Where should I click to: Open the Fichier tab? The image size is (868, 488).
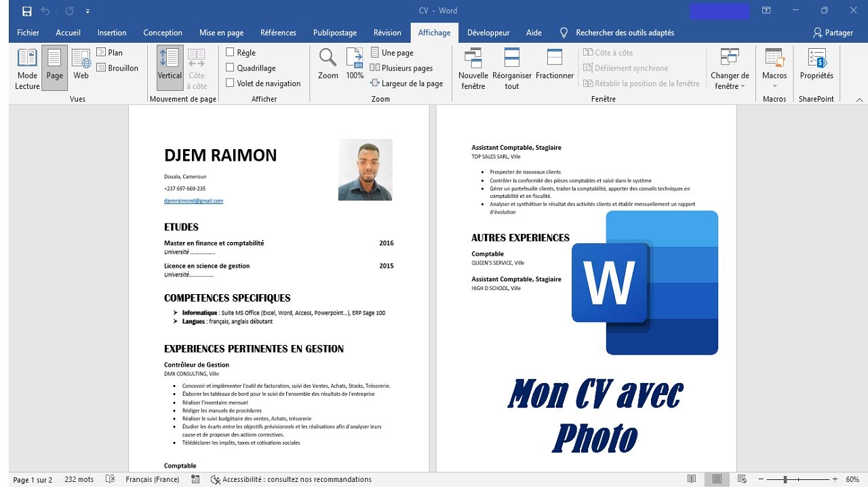coord(28,33)
